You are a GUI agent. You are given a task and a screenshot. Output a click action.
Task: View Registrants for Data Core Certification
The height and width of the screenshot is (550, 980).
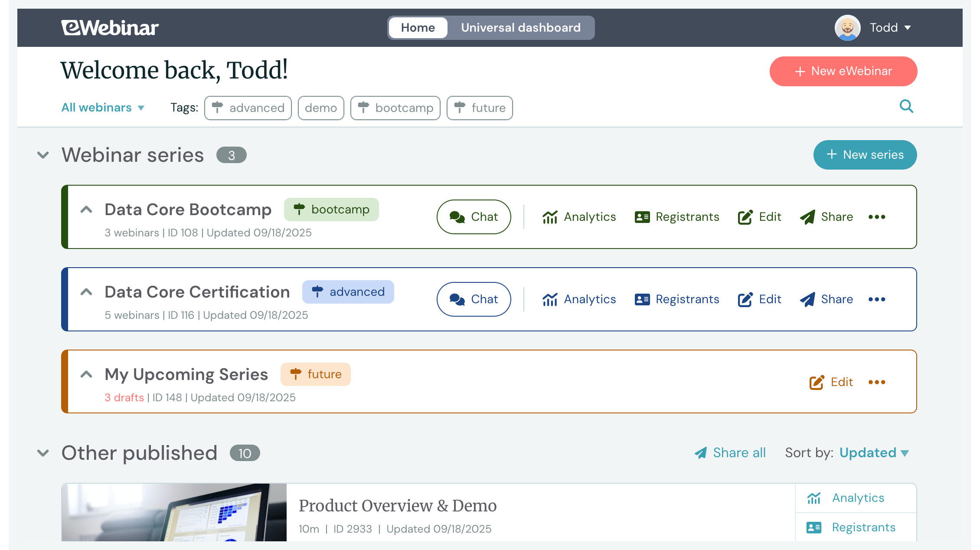coord(676,299)
